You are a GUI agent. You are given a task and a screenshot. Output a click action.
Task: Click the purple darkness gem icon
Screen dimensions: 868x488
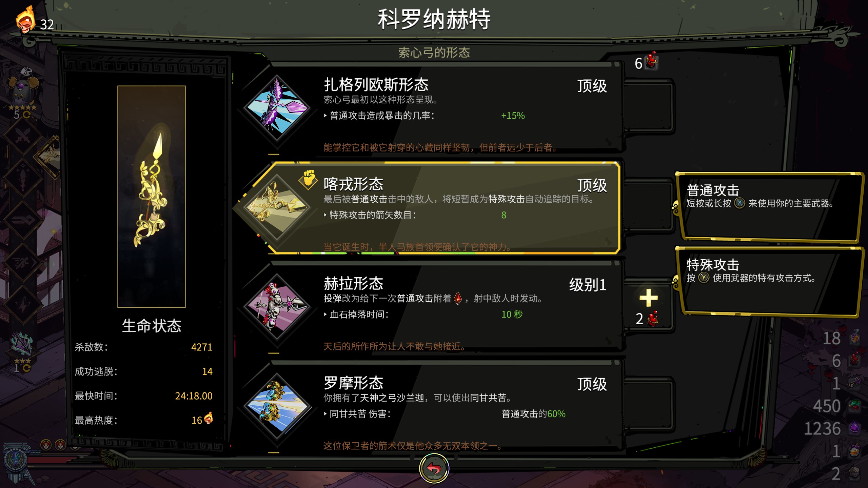point(854,428)
